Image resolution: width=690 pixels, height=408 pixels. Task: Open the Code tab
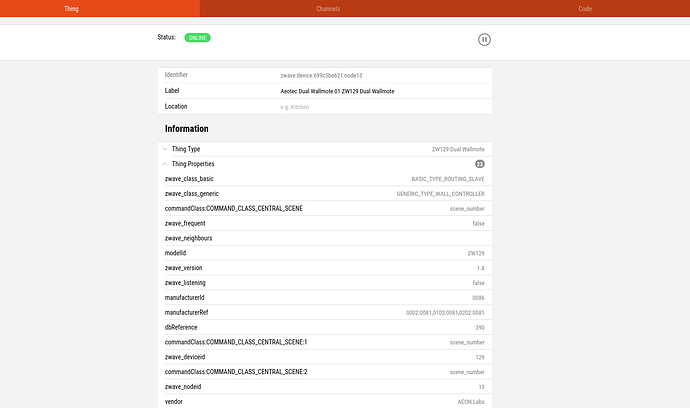click(585, 8)
